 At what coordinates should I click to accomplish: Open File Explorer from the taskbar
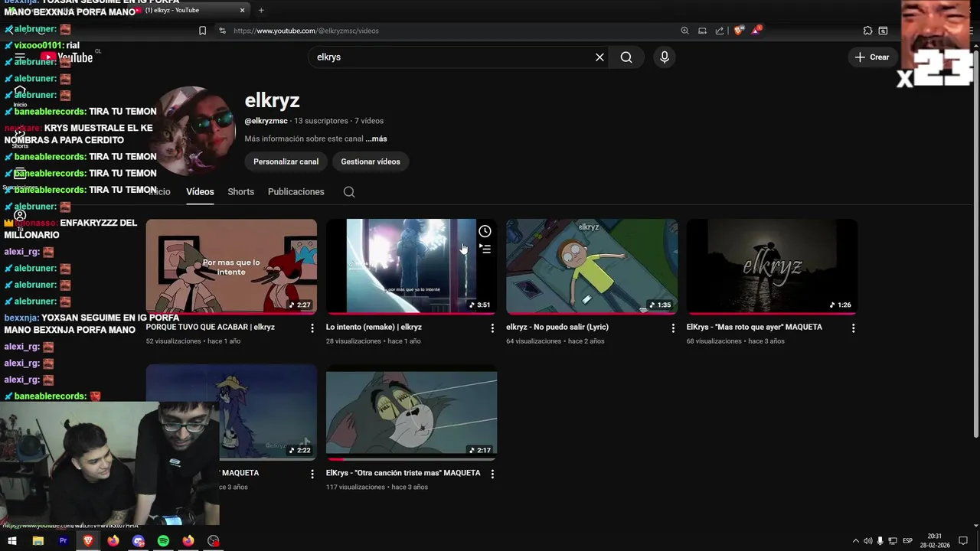pyautogui.click(x=38, y=541)
